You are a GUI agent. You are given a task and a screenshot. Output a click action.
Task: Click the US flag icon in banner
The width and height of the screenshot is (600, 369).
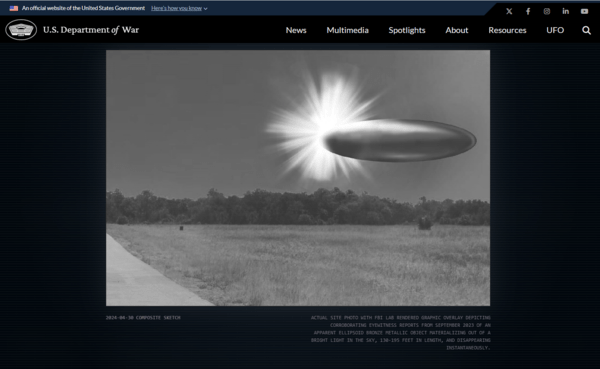[x=14, y=8]
